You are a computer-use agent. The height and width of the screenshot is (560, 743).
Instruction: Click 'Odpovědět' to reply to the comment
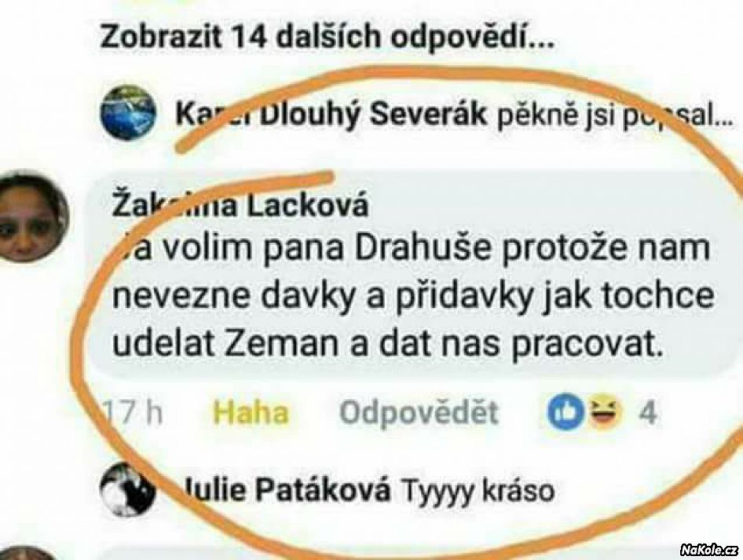pyautogui.click(x=419, y=413)
